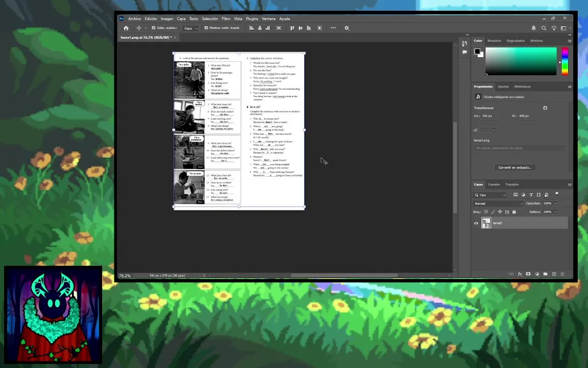The height and width of the screenshot is (368, 588).
Task: Filter layers by type (T) icon
Action: click(531, 195)
